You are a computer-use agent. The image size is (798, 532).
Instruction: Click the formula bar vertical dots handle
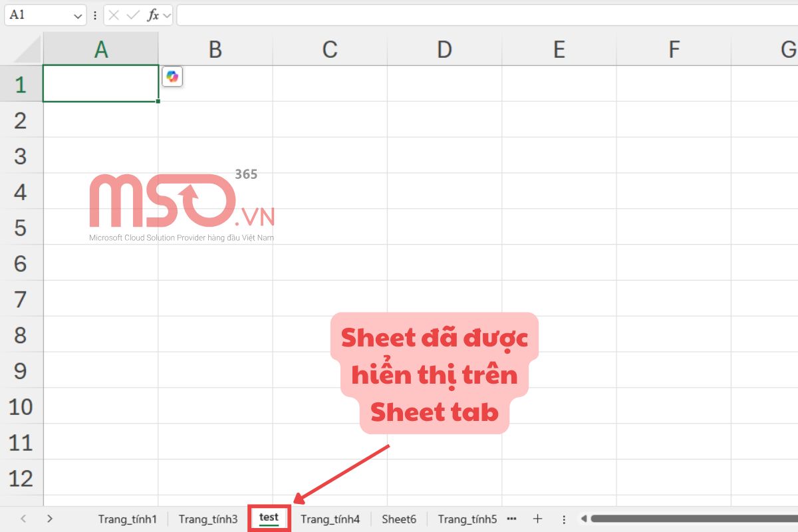(x=95, y=15)
